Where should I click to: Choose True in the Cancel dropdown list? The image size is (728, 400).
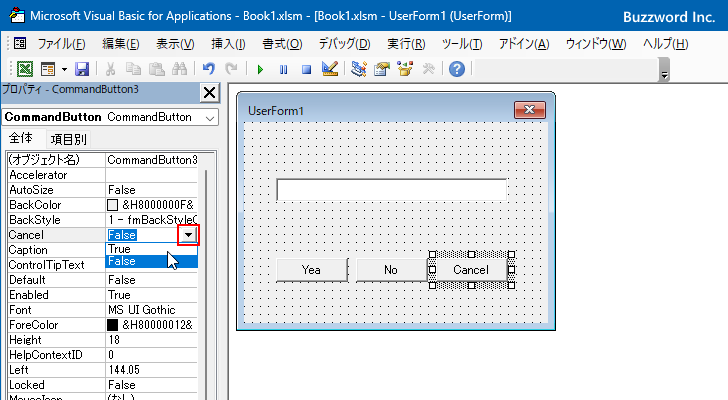(152, 249)
